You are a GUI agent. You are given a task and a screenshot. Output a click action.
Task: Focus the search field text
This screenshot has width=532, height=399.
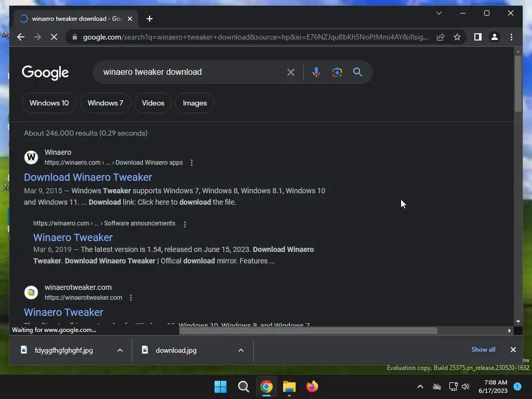[x=152, y=72]
